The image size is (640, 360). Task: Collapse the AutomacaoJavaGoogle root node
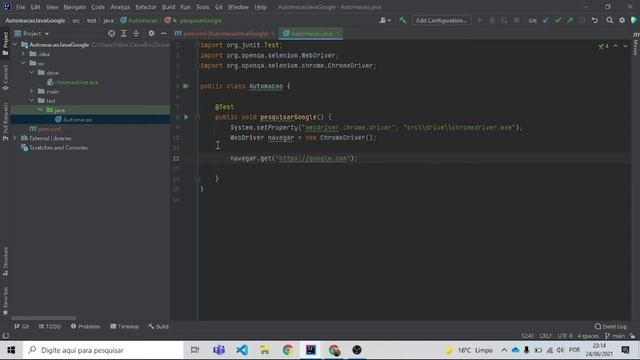(x=15, y=44)
